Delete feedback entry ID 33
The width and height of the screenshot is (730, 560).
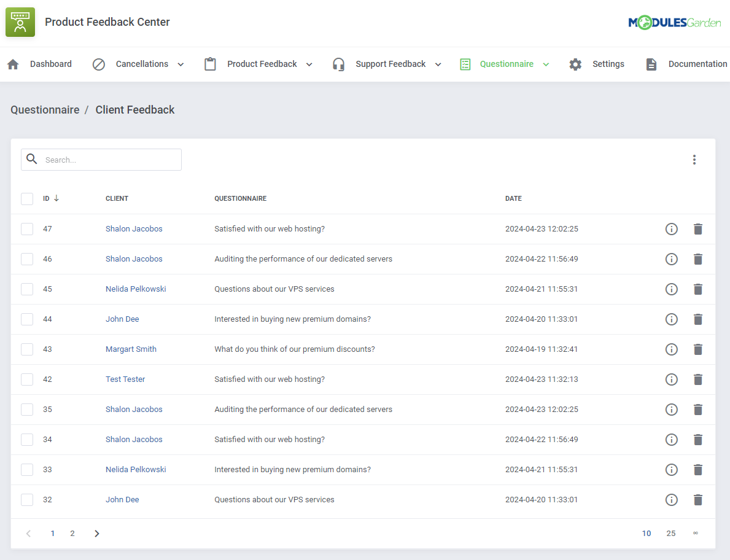[x=698, y=470]
